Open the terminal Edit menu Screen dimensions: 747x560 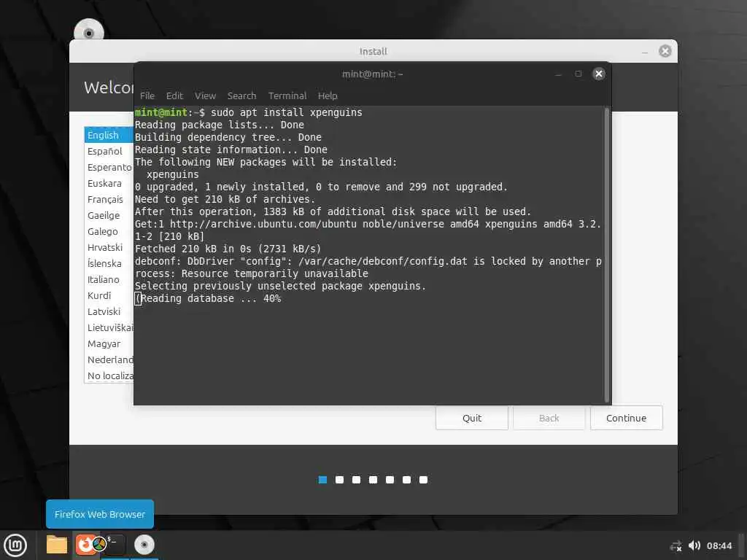174,96
